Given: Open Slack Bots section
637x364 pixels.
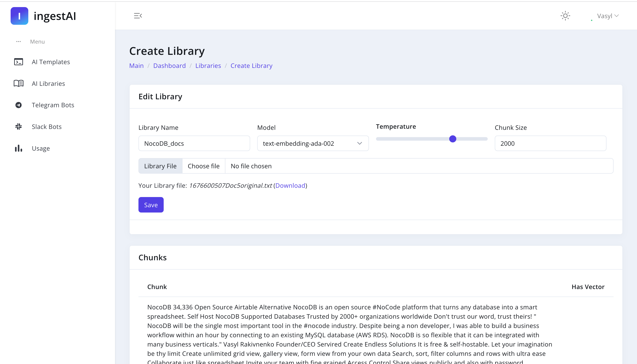Looking at the screenshot, I should click(47, 127).
